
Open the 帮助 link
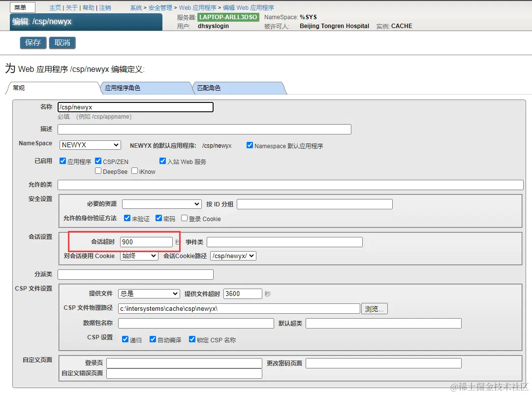pos(88,8)
